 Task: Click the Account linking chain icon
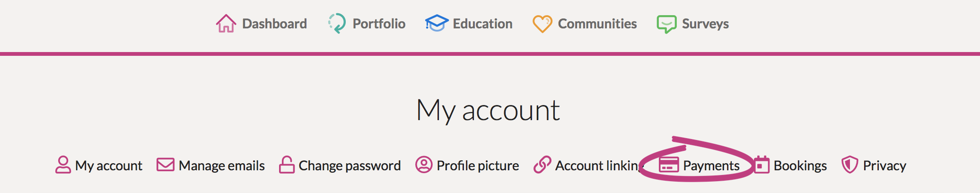[x=542, y=165]
